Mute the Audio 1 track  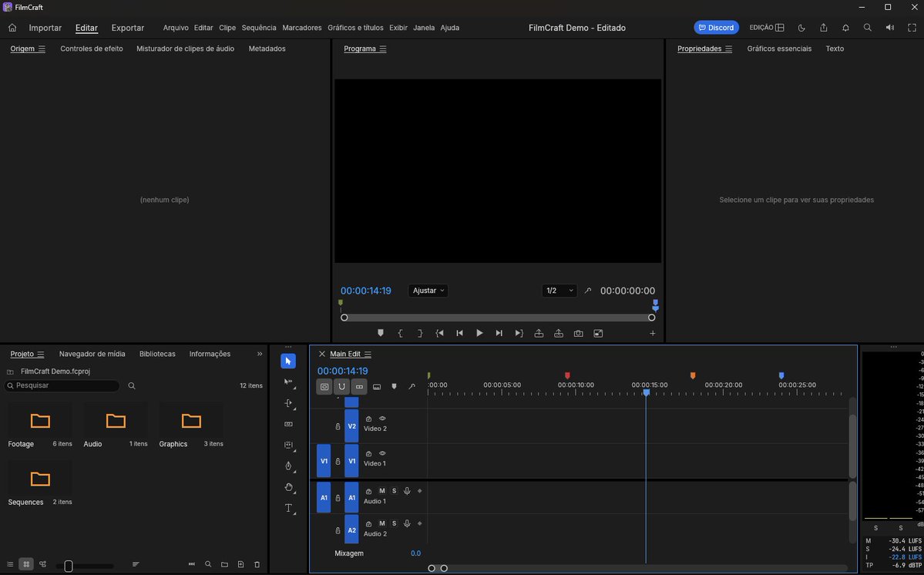[x=382, y=491]
